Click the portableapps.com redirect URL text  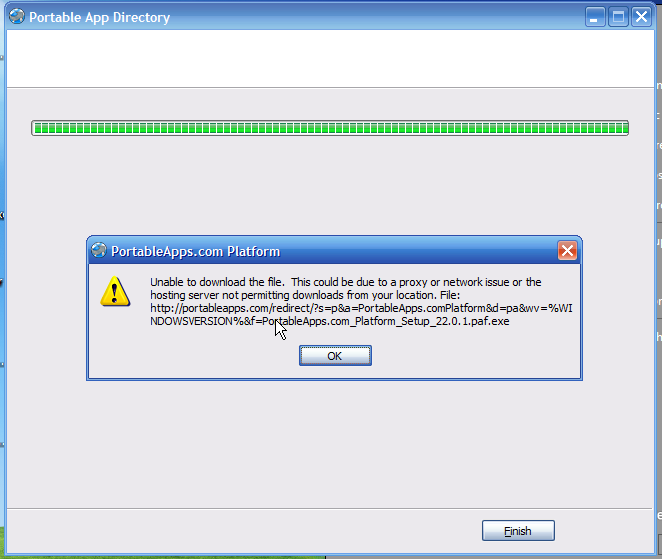[x=361, y=315]
